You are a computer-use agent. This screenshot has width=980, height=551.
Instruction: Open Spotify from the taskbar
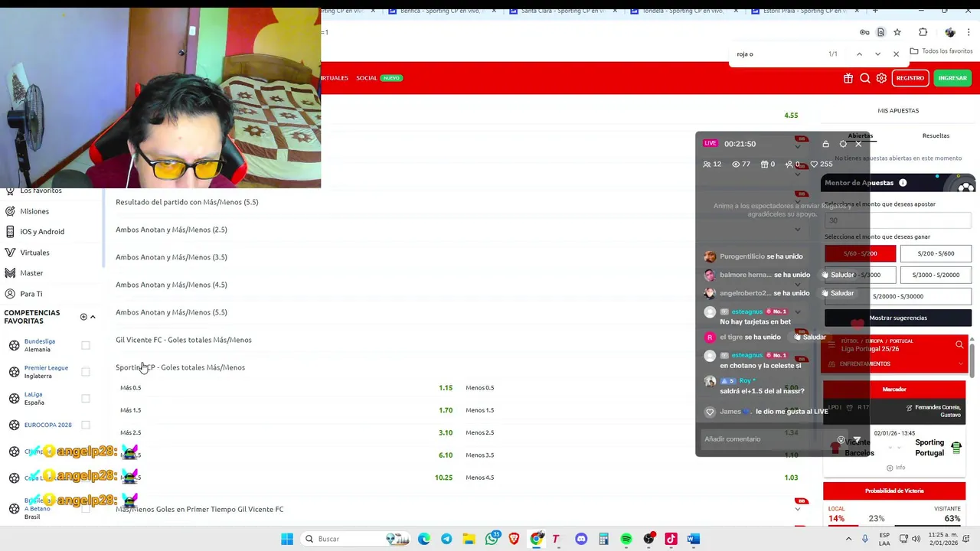(x=626, y=539)
